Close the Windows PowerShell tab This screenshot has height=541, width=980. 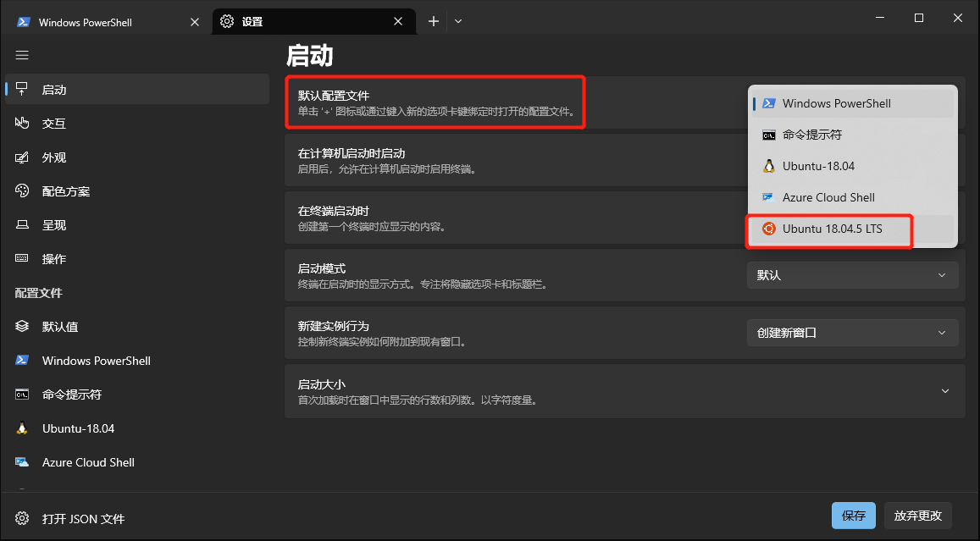tap(194, 22)
